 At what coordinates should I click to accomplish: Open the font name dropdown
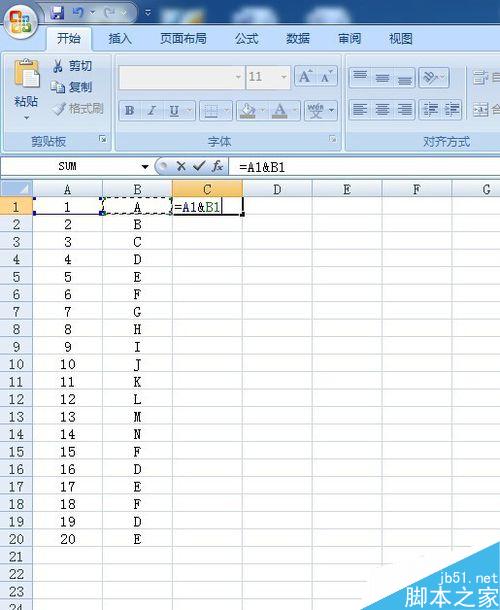click(x=238, y=77)
